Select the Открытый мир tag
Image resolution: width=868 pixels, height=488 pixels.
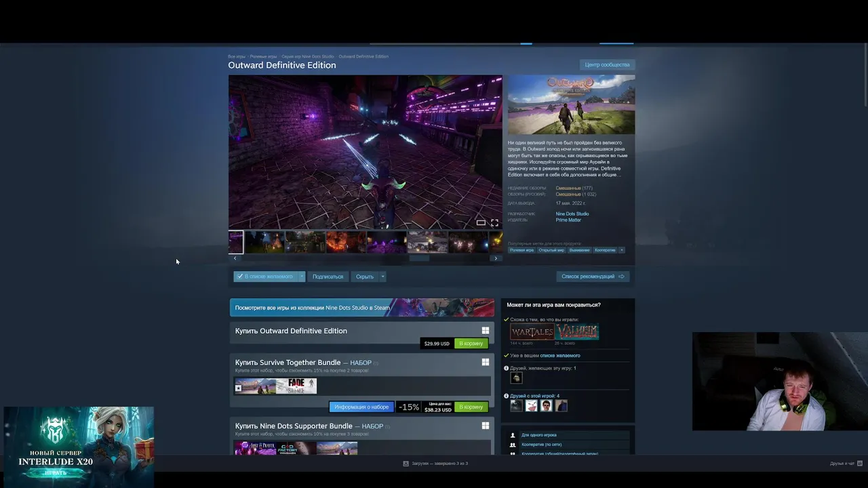click(x=551, y=250)
